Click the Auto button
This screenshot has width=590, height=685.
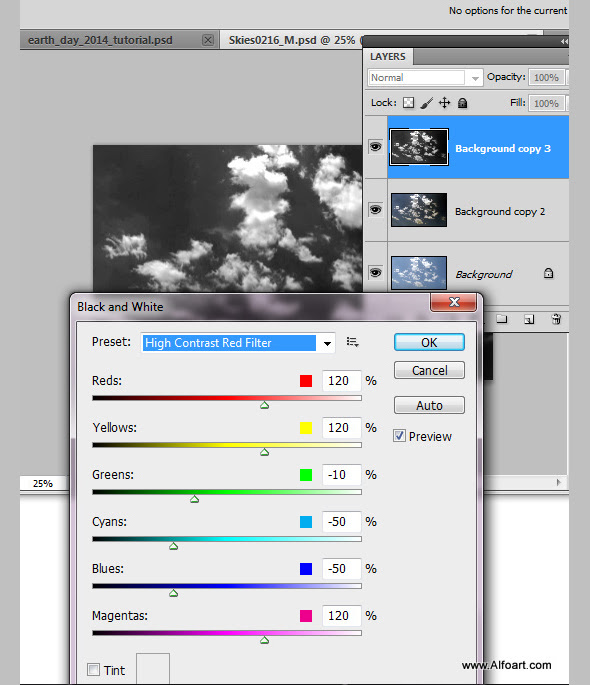coord(429,405)
